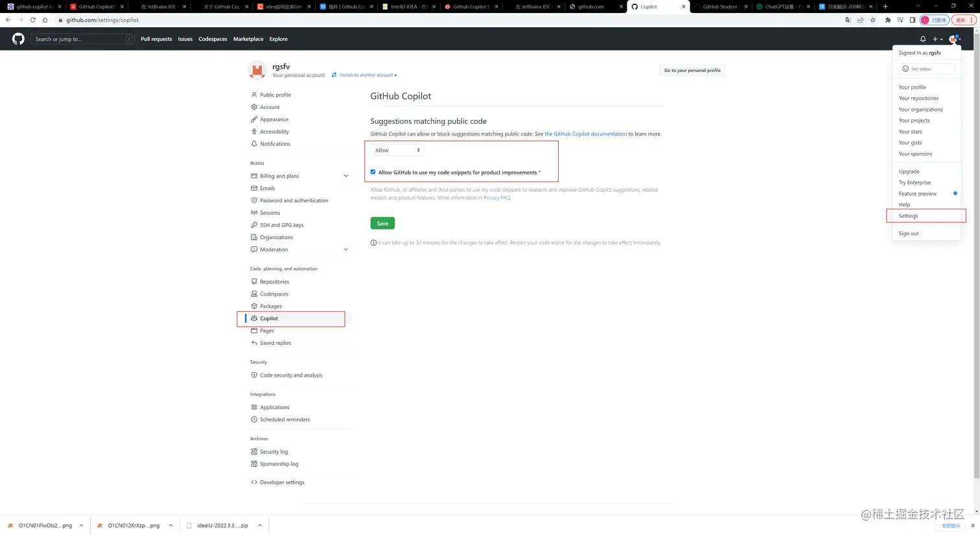The image size is (980, 536).
Task: Uncheck Allow GitHub to use my code snippets
Action: (x=373, y=172)
